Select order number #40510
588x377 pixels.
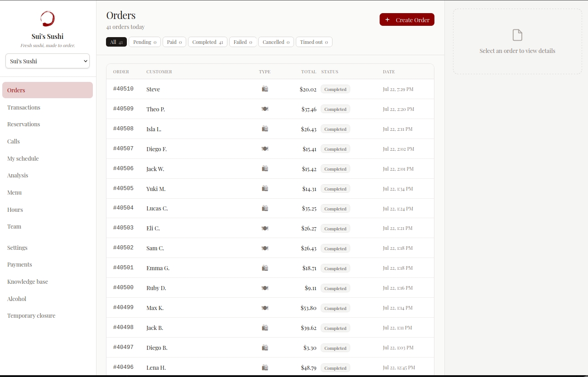tap(123, 89)
